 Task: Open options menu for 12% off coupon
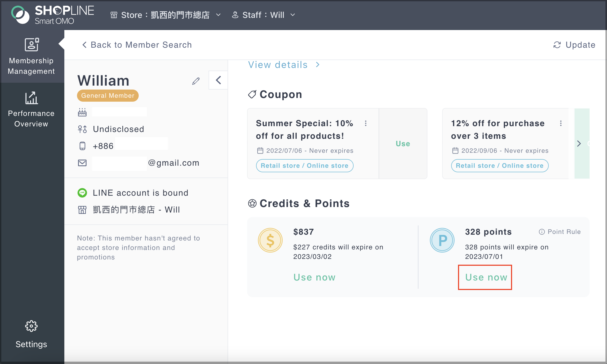tap(561, 123)
